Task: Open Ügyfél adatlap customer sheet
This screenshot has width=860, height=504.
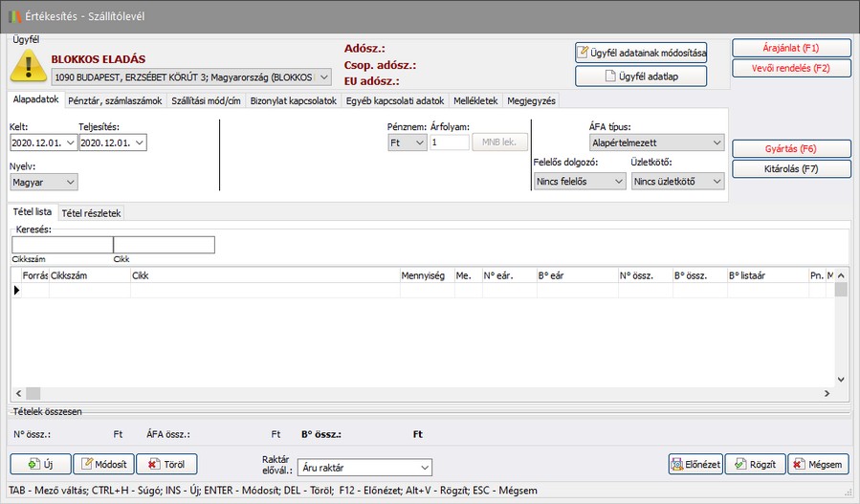Action: pos(641,76)
